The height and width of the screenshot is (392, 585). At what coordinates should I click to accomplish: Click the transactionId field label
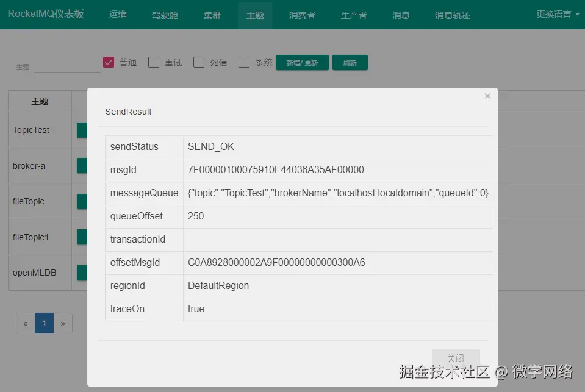(x=138, y=239)
